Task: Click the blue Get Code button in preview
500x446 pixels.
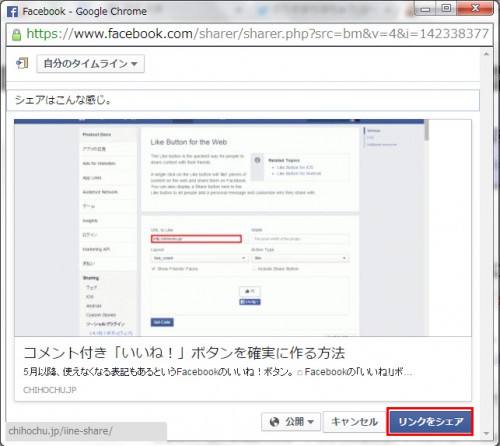Action: (x=162, y=322)
